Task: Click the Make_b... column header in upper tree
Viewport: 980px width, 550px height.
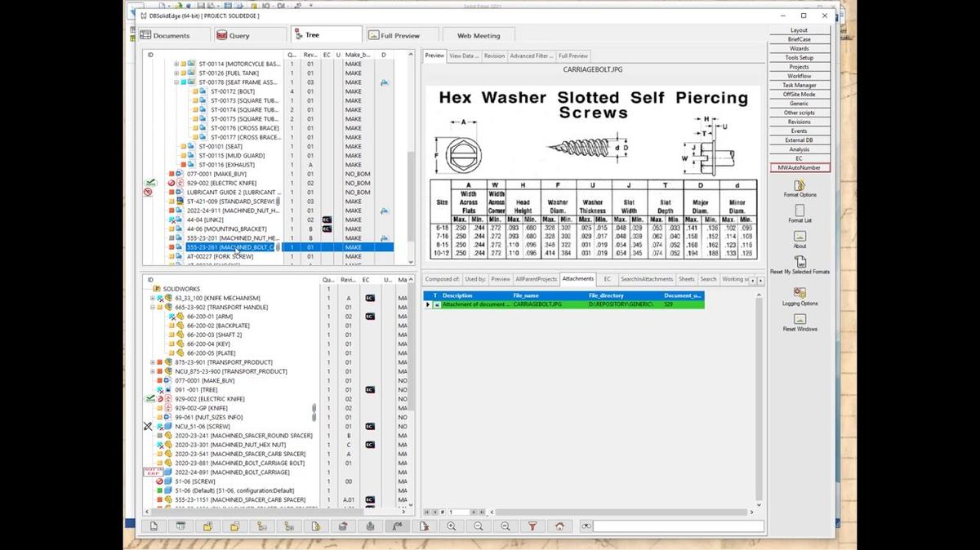Action: 359,55
